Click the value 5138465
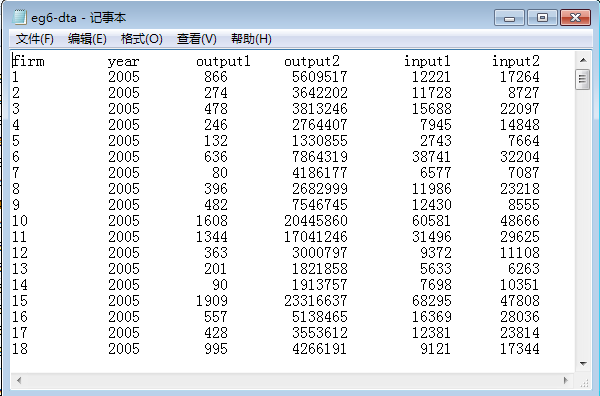 pos(320,317)
